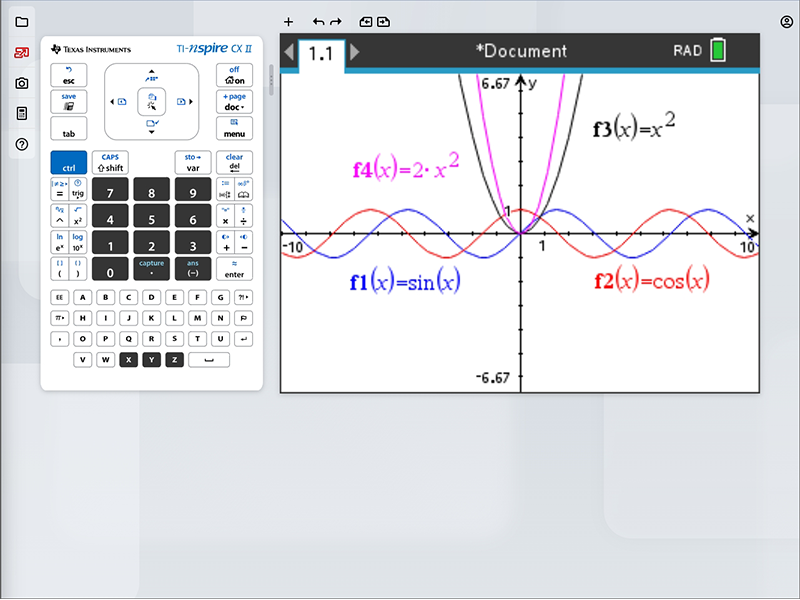Screen dimensions: 800x600
Task: Go to next page using right arrow
Action: coord(354,52)
